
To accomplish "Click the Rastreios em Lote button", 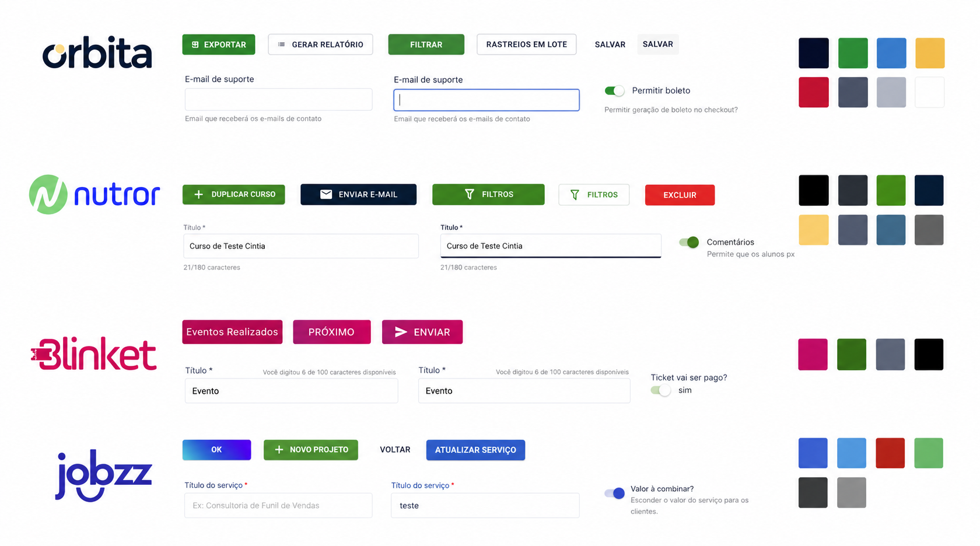I will coord(527,44).
